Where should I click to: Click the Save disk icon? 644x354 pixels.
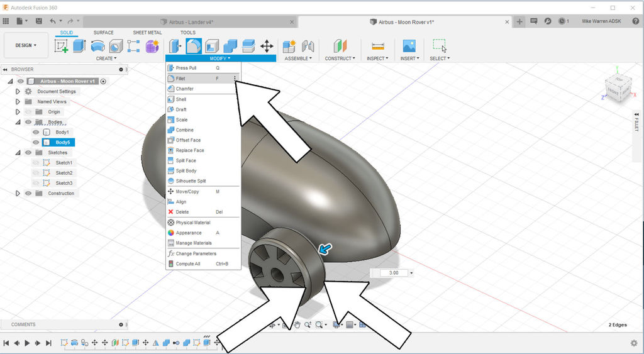pos(38,21)
